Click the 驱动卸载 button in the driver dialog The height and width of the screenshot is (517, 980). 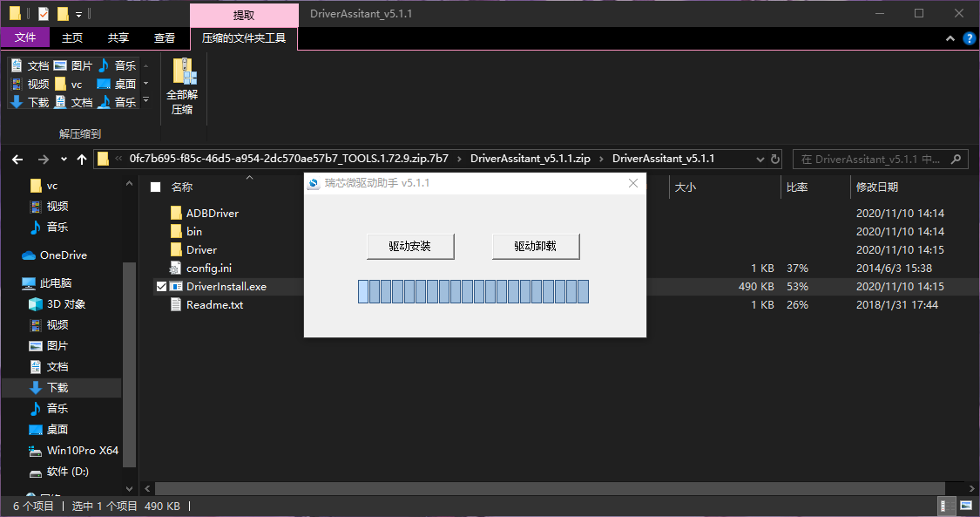click(535, 247)
